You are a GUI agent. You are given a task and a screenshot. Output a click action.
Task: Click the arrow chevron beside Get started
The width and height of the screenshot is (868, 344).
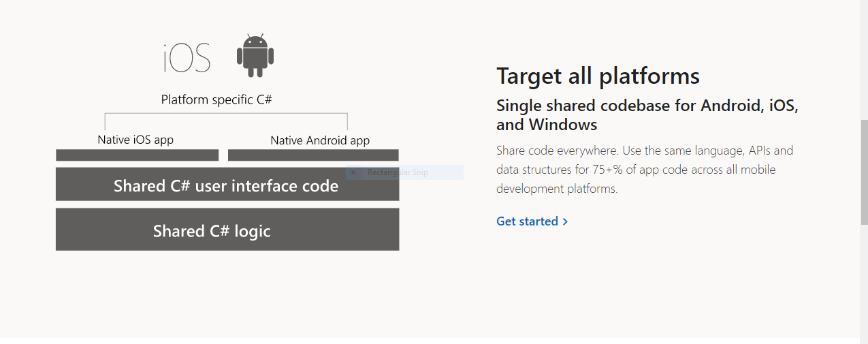pos(565,221)
